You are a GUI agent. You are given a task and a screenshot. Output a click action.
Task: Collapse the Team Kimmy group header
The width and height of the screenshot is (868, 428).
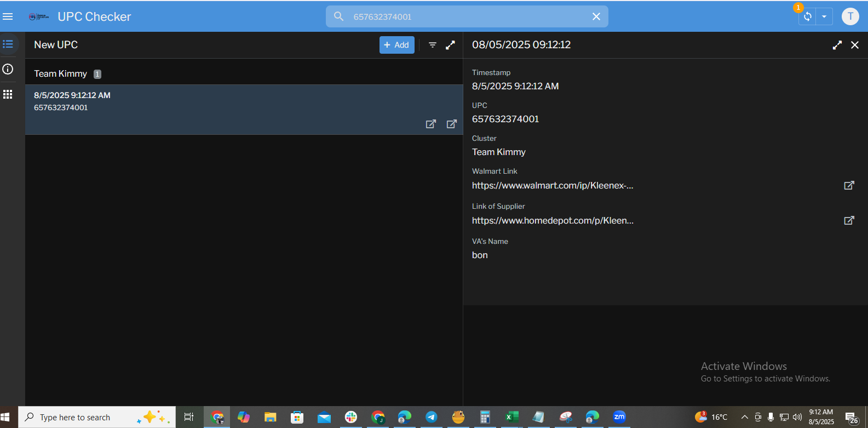tap(61, 73)
